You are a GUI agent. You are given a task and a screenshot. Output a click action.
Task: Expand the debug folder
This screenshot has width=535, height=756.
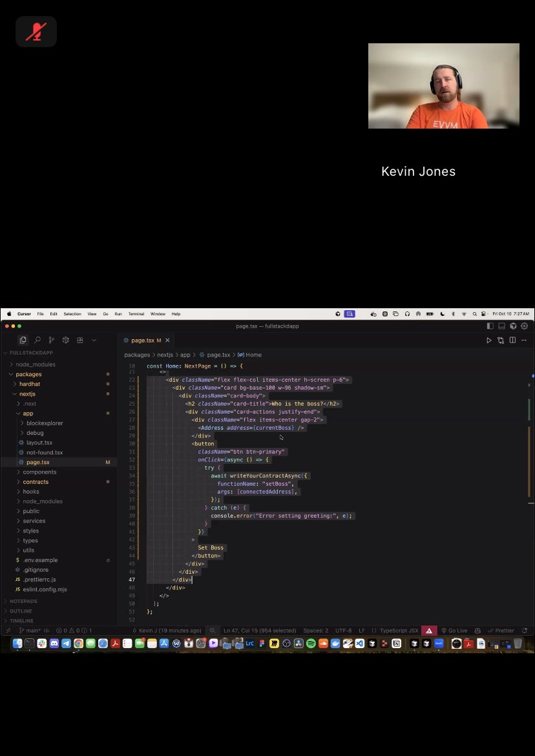coord(35,433)
